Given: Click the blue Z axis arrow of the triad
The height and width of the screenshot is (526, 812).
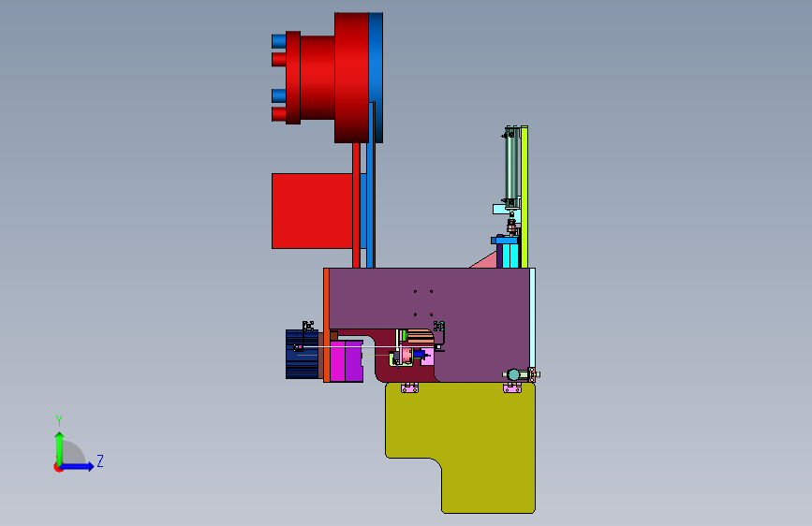Looking at the screenshot, I should coord(77,466).
